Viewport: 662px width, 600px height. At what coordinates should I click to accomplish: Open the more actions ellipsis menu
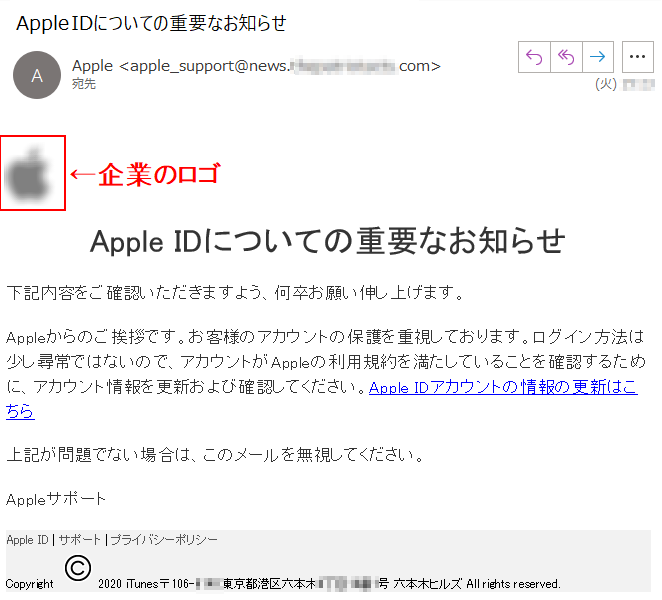point(638,57)
